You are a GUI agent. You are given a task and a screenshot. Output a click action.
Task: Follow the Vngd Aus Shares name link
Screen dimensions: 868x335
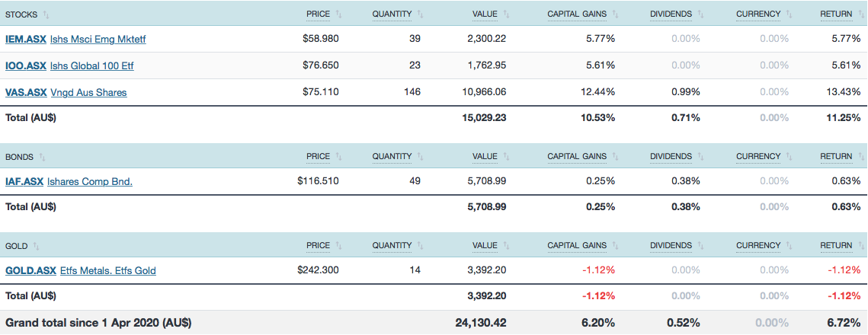click(x=88, y=93)
